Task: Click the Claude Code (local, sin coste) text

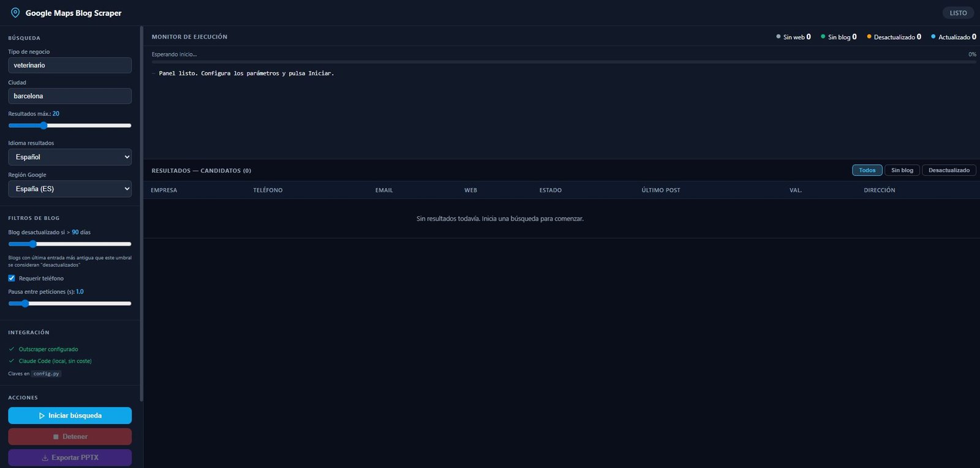Action: (55, 361)
